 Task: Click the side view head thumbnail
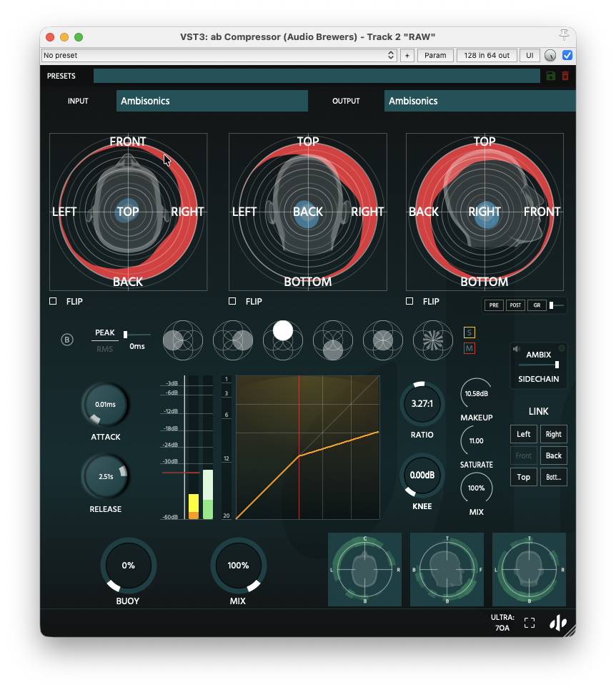(x=447, y=569)
